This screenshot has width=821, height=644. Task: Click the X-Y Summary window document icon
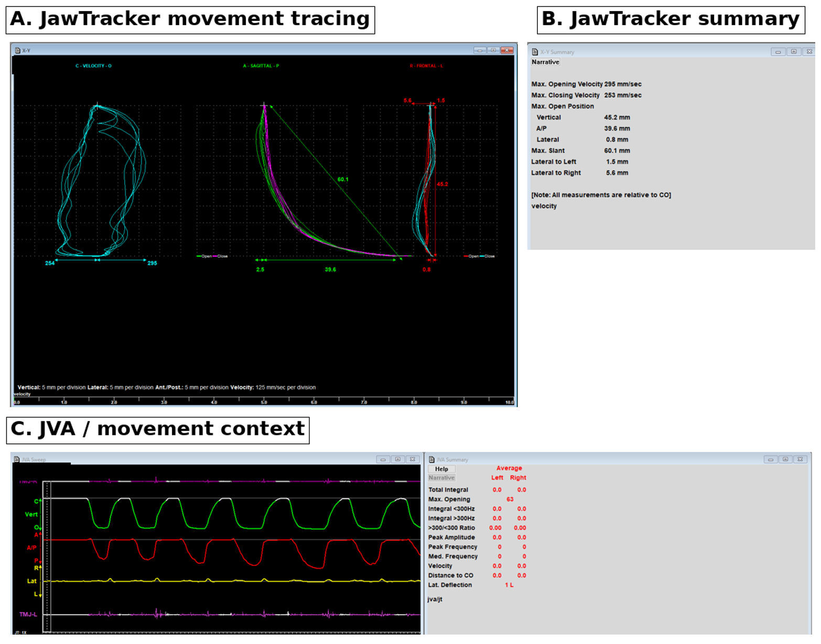coord(535,52)
